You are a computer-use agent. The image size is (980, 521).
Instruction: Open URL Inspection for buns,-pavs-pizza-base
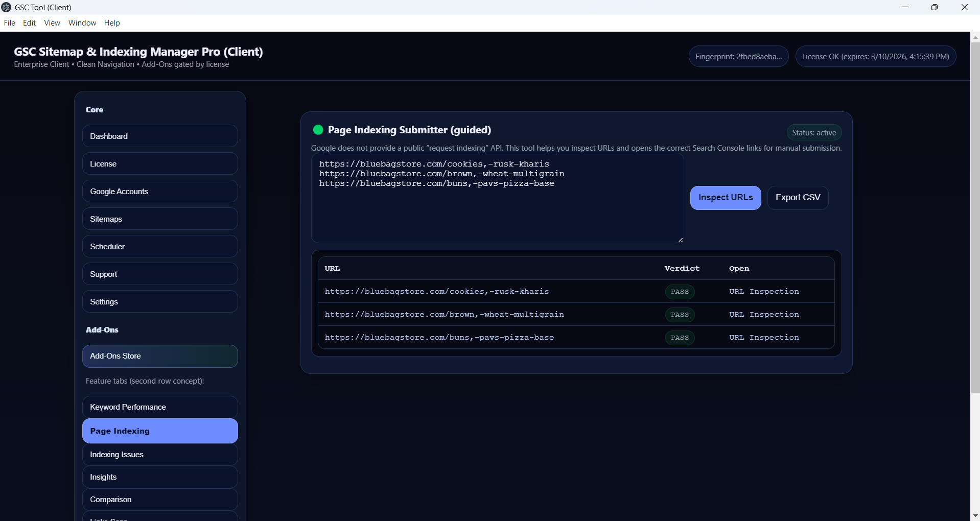764,338
